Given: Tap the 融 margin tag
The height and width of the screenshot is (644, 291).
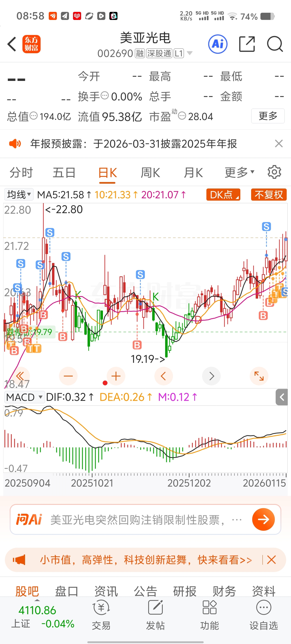Looking at the screenshot, I should coord(140,53).
